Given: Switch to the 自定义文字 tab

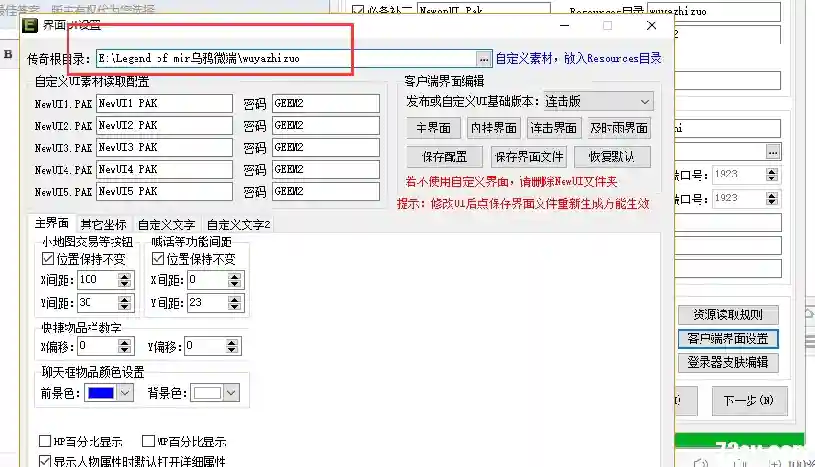Looking at the screenshot, I should [x=166, y=225].
